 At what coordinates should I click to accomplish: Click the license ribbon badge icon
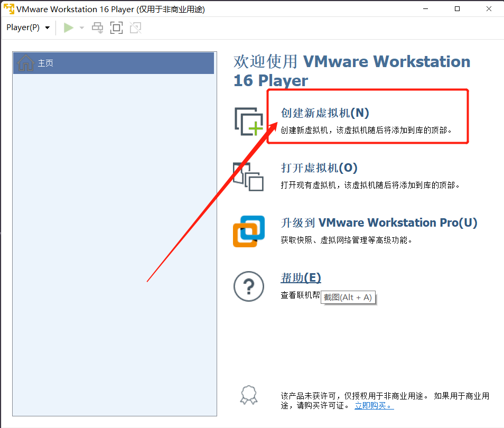(x=249, y=395)
